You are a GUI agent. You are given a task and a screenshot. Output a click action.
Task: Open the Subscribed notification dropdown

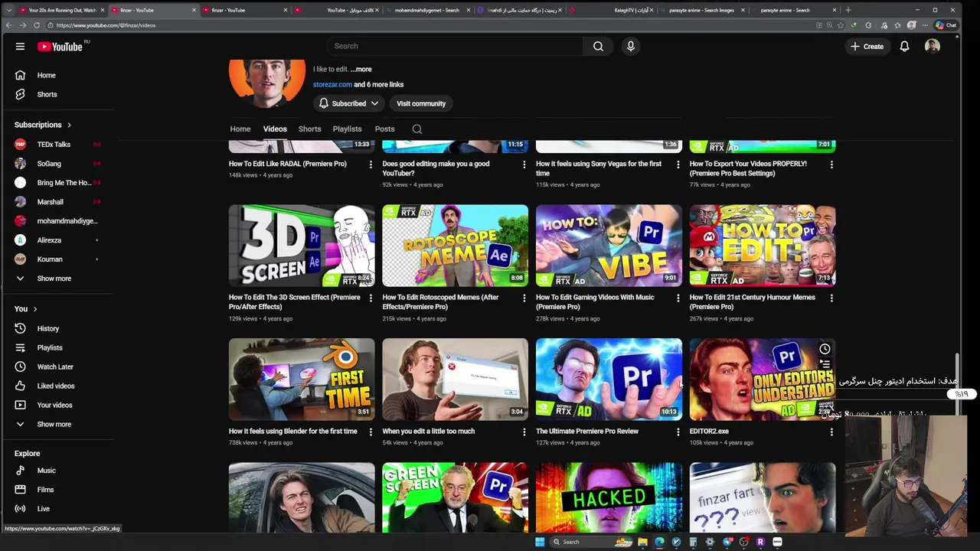click(348, 103)
